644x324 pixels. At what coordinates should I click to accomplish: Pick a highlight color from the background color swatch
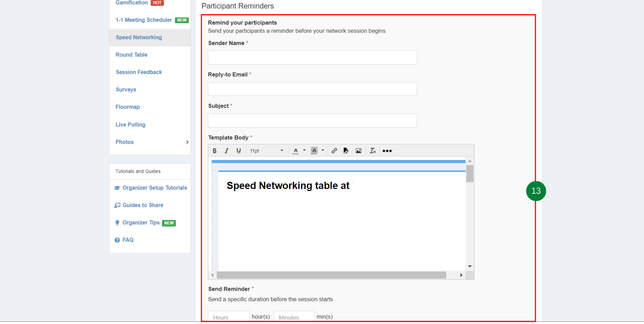coord(314,150)
